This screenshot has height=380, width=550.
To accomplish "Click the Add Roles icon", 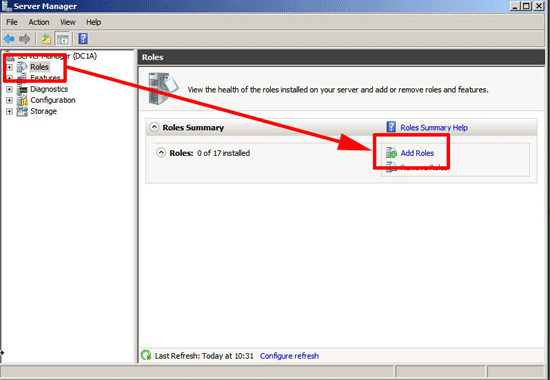I will pos(391,153).
